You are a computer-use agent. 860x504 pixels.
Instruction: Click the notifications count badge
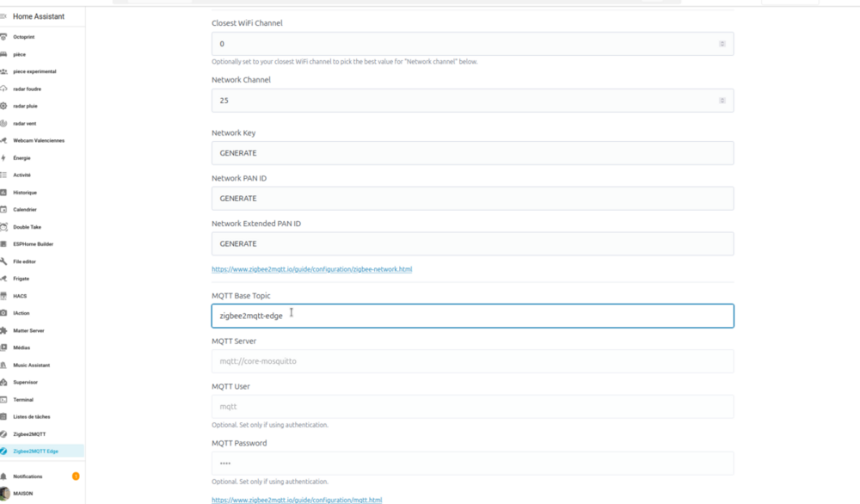pyautogui.click(x=76, y=476)
